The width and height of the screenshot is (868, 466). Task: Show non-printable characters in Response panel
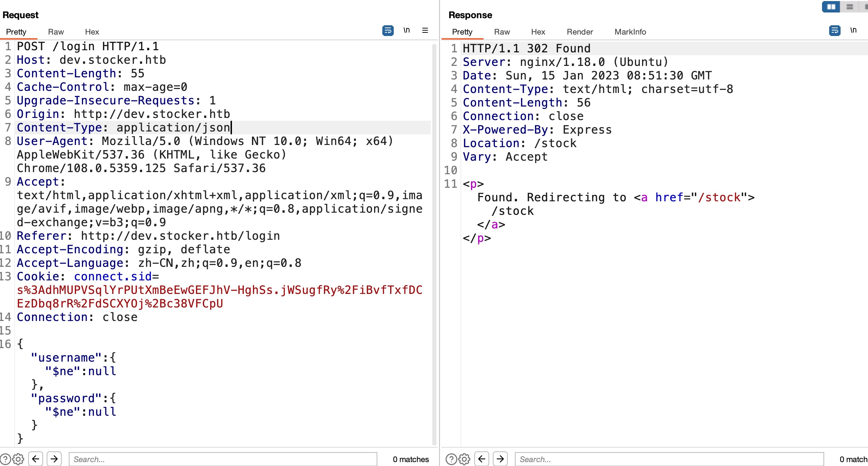pyautogui.click(x=853, y=31)
